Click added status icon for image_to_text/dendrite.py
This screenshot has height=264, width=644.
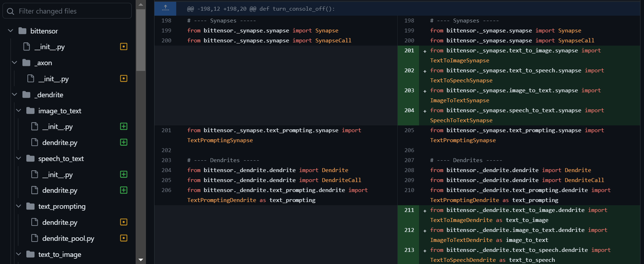pos(124,143)
